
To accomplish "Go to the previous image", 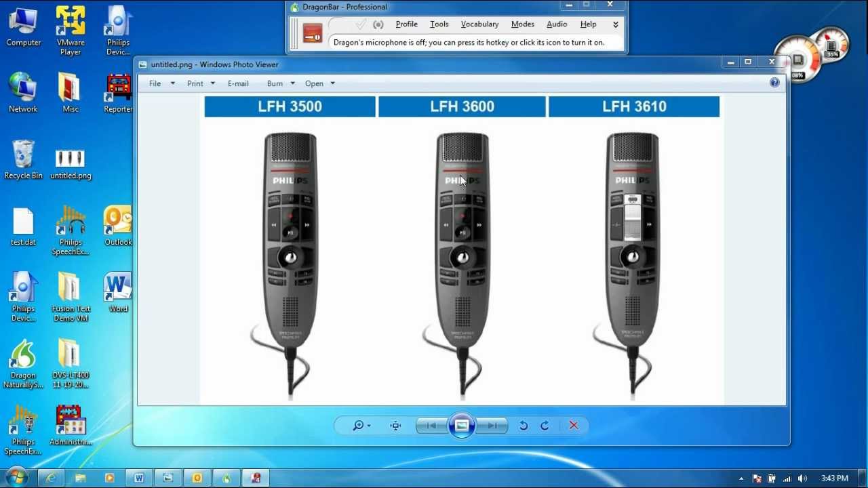I will (431, 426).
